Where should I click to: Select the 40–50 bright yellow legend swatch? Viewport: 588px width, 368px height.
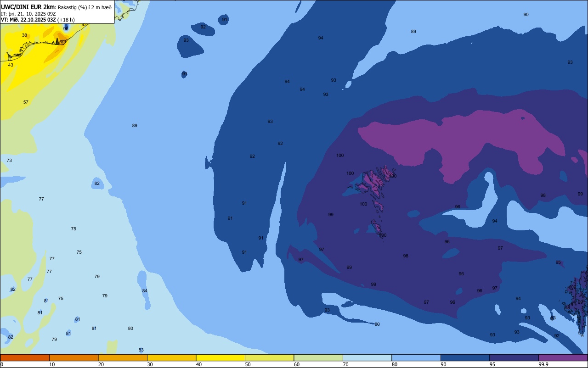point(220,357)
